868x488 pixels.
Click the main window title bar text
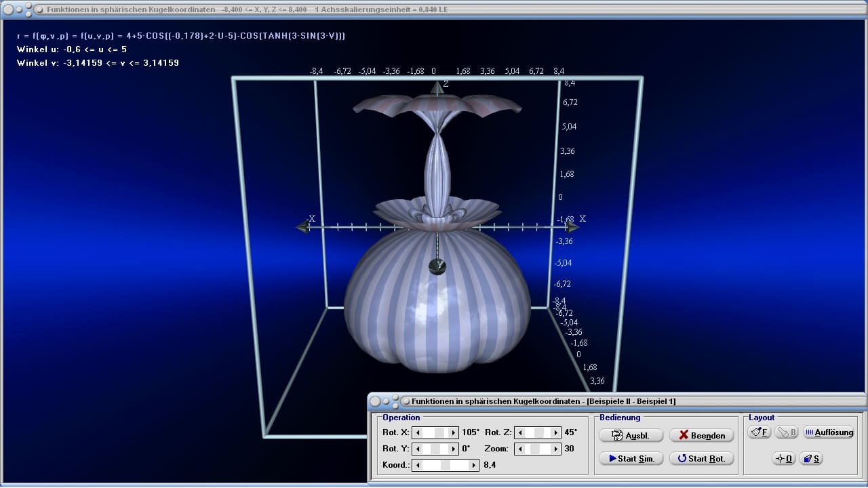[247, 9]
